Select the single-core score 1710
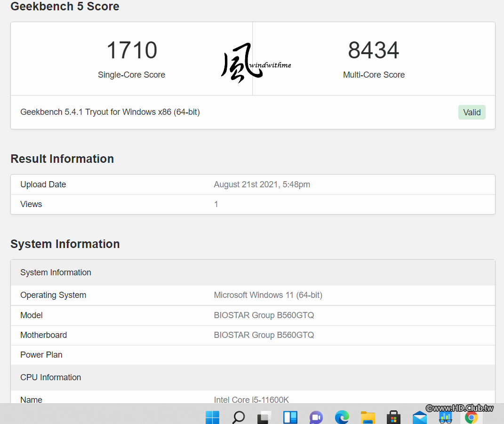This screenshot has height=424, width=504. [x=132, y=50]
